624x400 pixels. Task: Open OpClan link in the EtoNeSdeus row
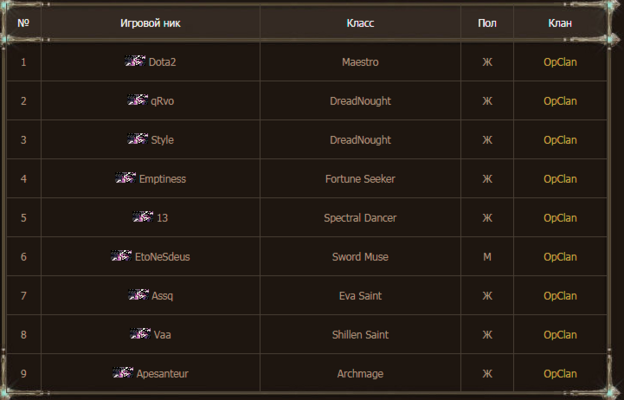tap(560, 257)
